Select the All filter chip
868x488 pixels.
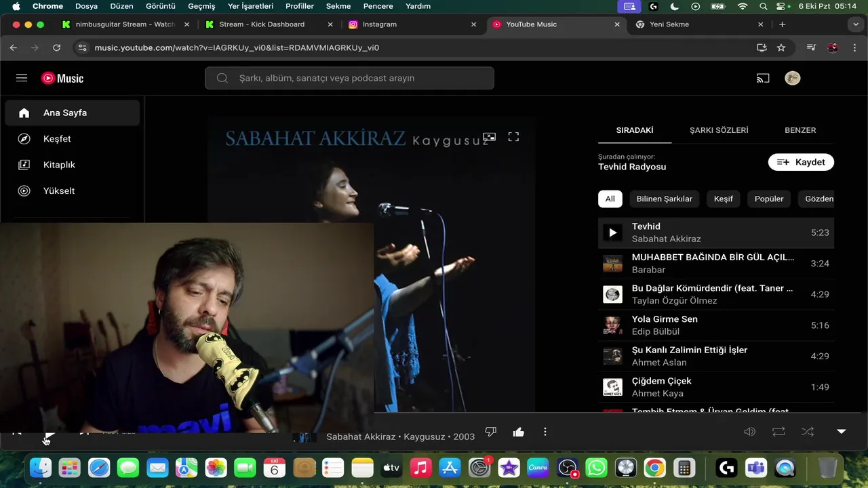(610, 199)
